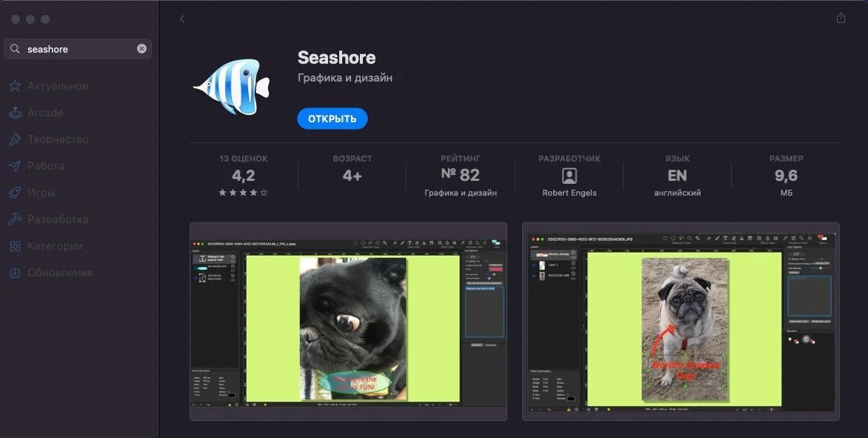Click the 4,2 rating value

click(243, 176)
